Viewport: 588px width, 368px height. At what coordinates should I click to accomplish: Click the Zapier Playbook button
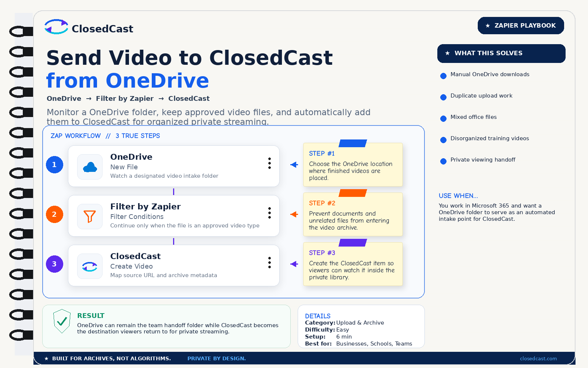pyautogui.click(x=521, y=25)
